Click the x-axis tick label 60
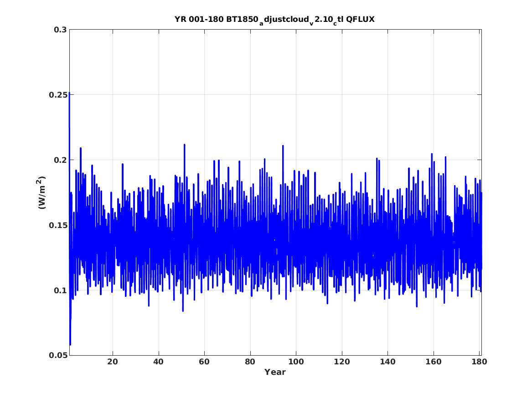This screenshot has height=399, width=532. [204, 362]
